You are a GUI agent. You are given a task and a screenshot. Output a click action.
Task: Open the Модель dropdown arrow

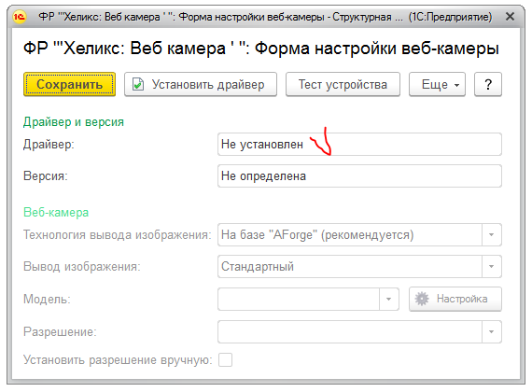click(x=389, y=299)
